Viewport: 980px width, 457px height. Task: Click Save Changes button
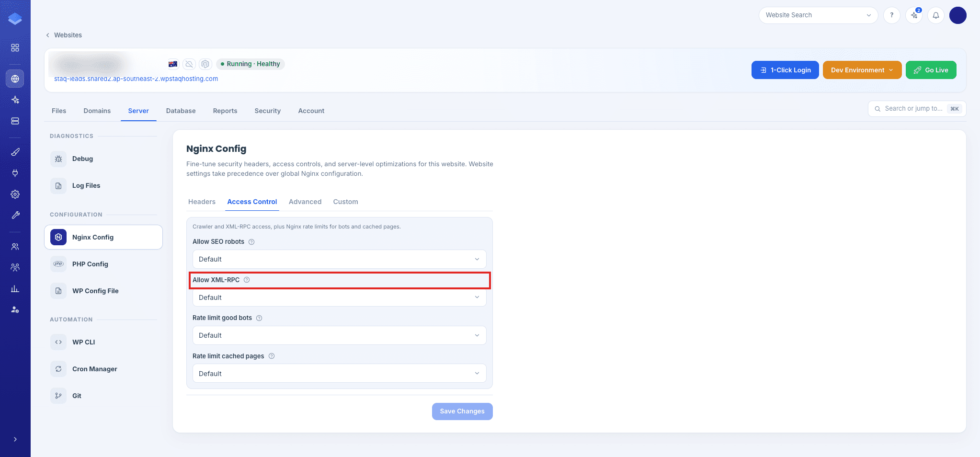pos(462,411)
